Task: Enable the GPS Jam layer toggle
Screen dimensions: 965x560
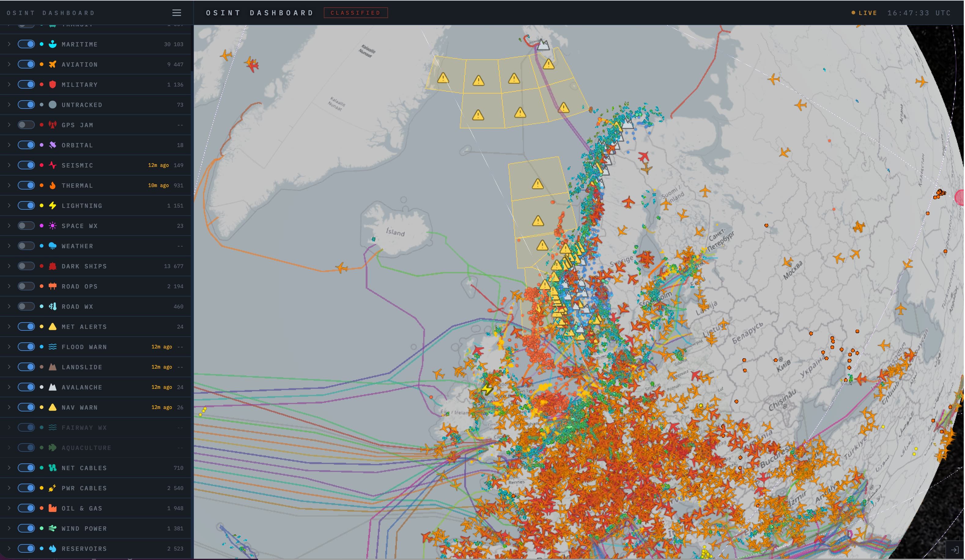Action: [26, 125]
